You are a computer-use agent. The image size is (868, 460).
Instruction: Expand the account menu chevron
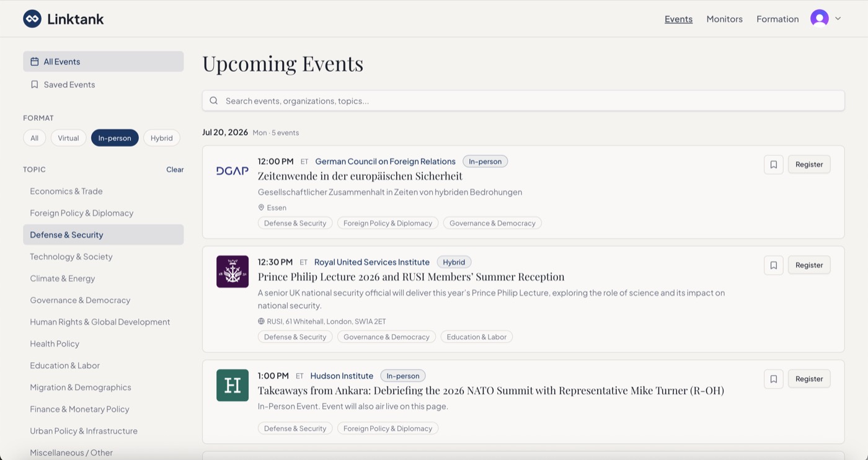click(838, 19)
